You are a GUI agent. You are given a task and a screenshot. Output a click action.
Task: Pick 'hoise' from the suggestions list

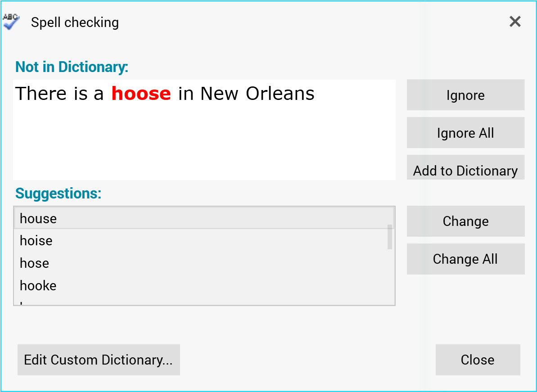point(36,241)
